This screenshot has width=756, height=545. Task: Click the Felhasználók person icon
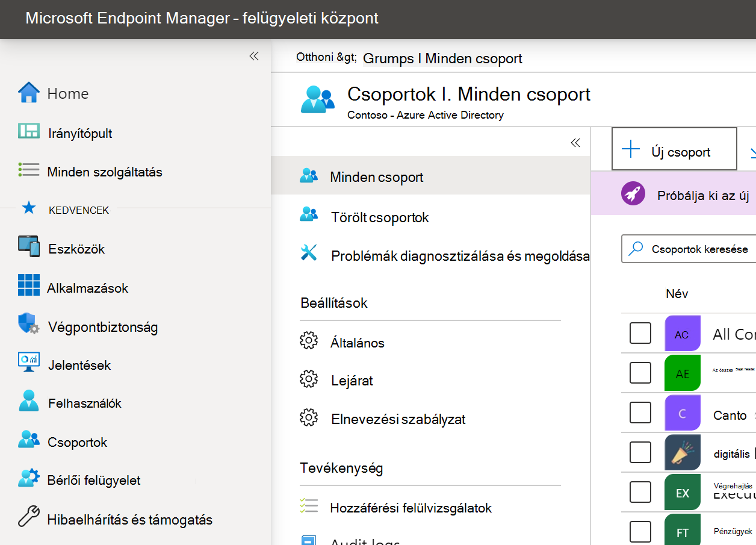click(x=28, y=401)
